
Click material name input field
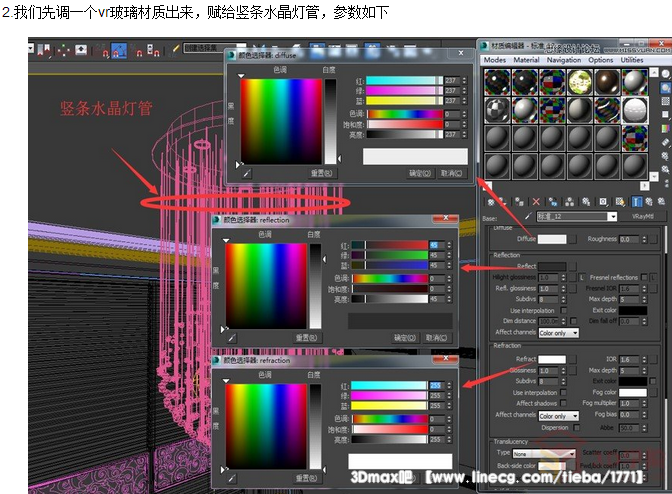pyautogui.click(x=572, y=217)
